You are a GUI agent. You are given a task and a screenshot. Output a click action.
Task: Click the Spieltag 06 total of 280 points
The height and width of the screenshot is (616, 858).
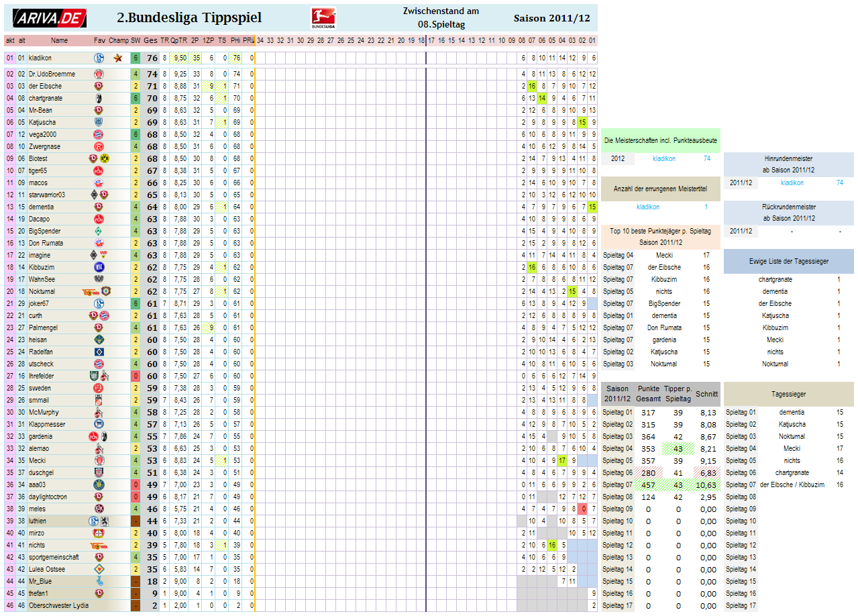click(648, 473)
